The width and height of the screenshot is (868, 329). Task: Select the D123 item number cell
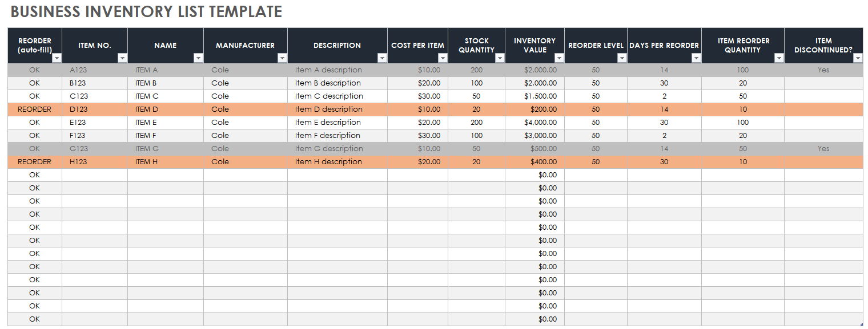click(x=95, y=109)
